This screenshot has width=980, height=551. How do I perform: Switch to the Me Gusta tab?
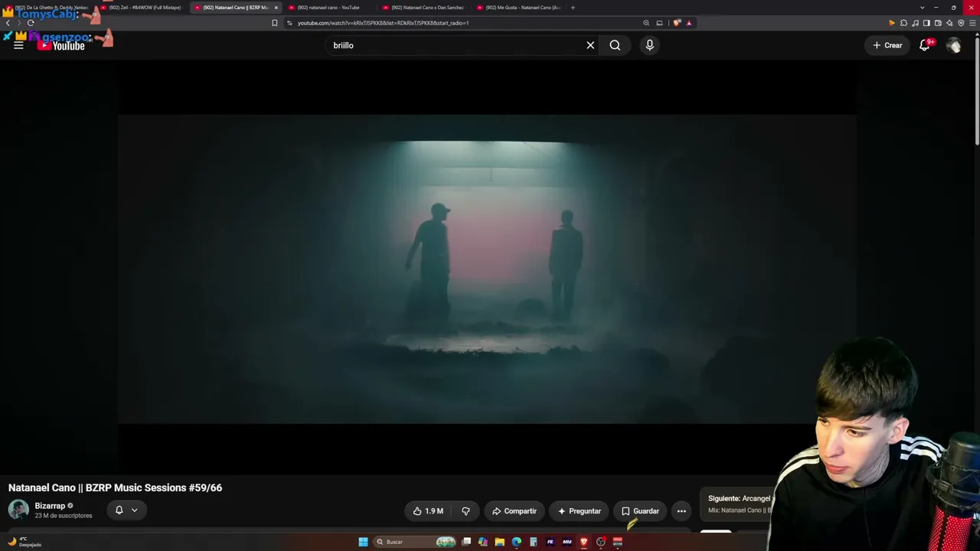coord(518,8)
